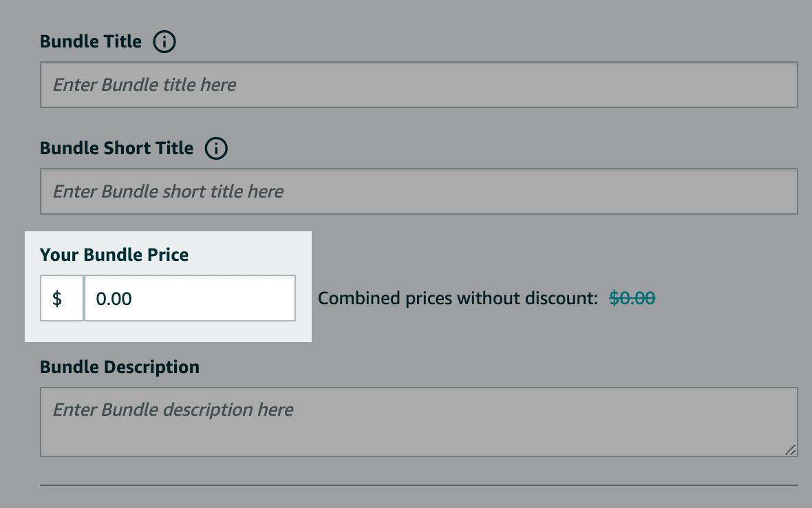Open the info icon beside Bundle Title
This screenshot has width=812, height=508.
coord(164,41)
